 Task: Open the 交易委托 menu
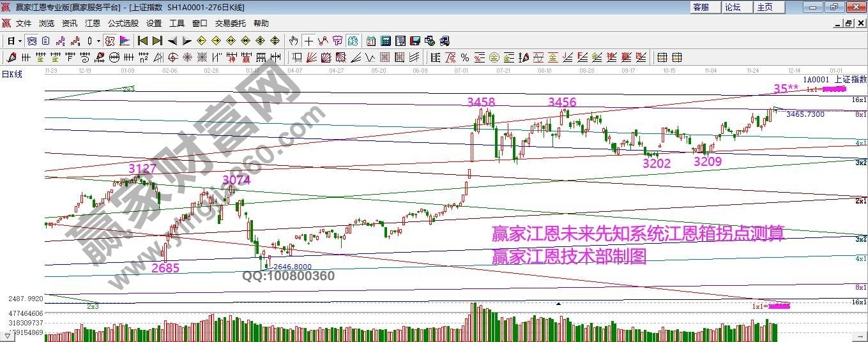click(230, 23)
